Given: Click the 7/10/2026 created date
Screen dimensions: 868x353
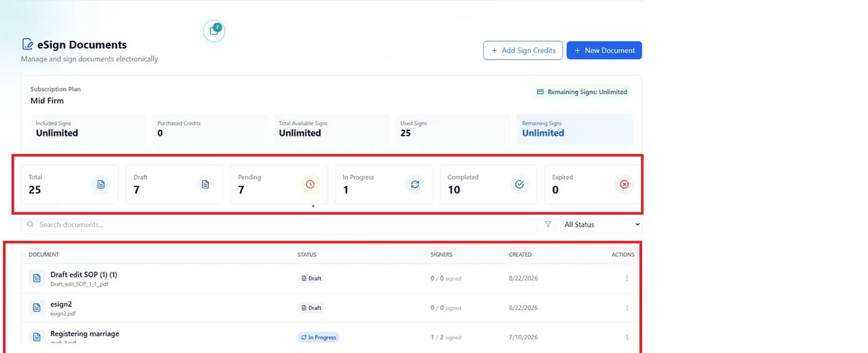Looking at the screenshot, I should 523,337.
